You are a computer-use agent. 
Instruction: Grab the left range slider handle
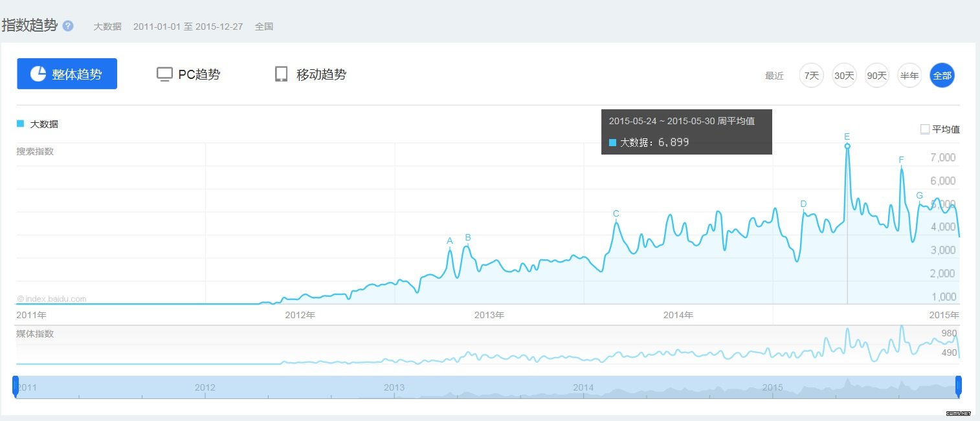(x=16, y=386)
